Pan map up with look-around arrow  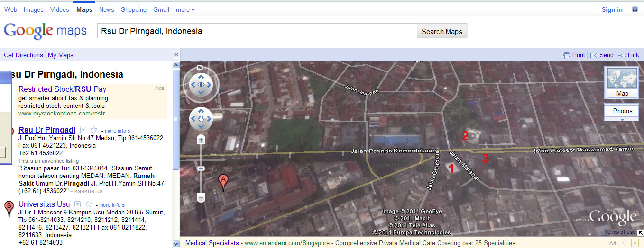[201, 76]
